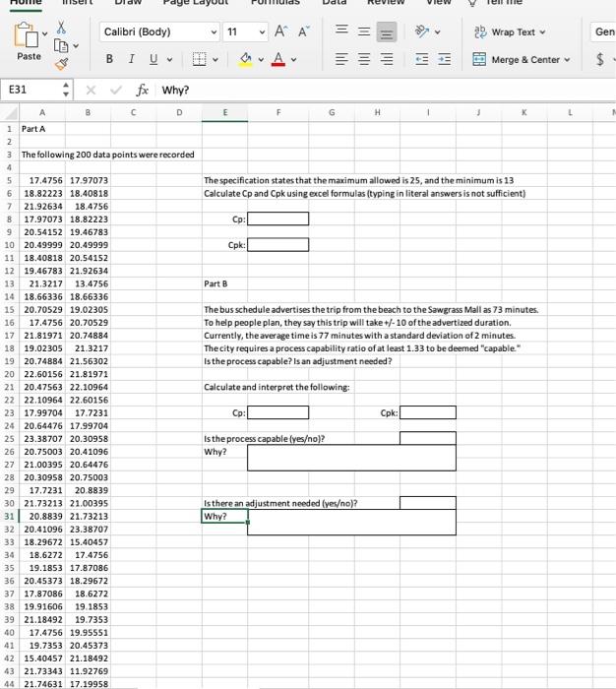The width and height of the screenshot is (616, 689).
Task: Increase font size with large A
Action: 280,31
